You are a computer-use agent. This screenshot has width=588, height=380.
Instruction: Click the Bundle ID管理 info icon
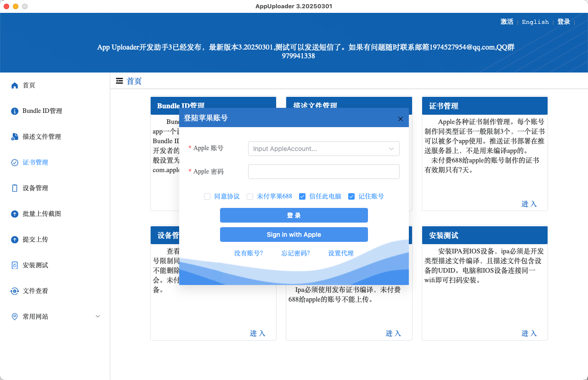point(15,111)
